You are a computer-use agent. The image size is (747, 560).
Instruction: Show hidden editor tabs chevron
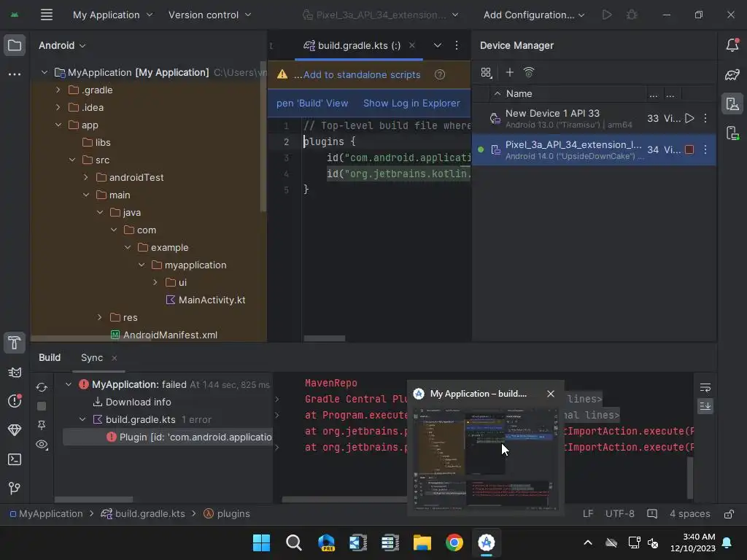coord(437,45)
